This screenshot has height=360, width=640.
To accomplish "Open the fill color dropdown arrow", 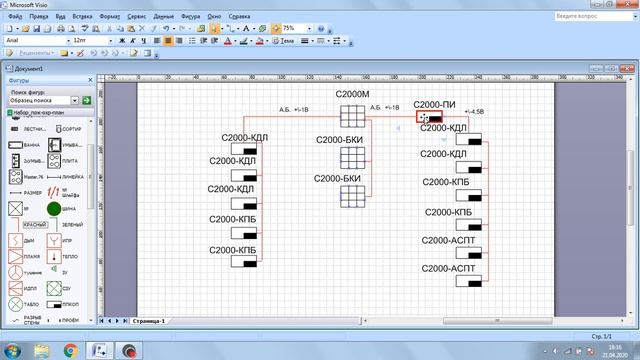I will [267, 41].
